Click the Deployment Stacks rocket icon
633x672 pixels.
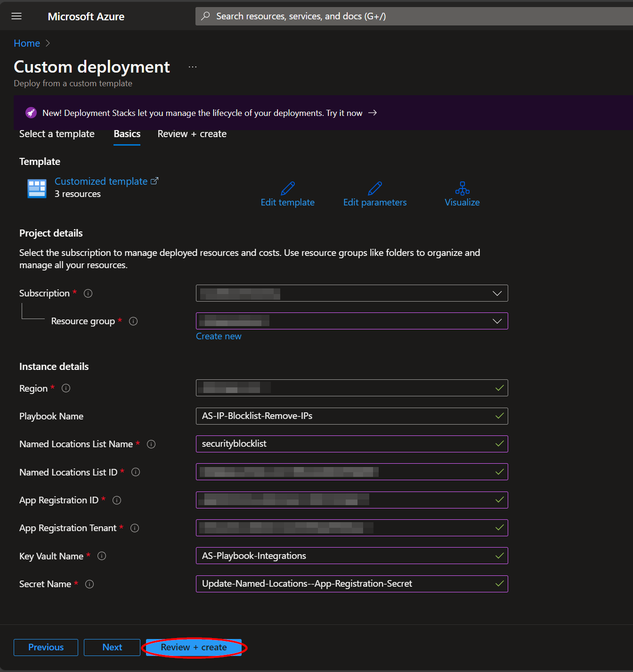[x=31, y=113]
